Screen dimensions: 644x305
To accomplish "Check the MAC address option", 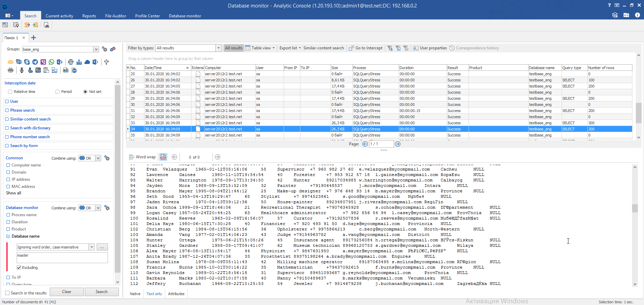I will click(x=8, y=187).
